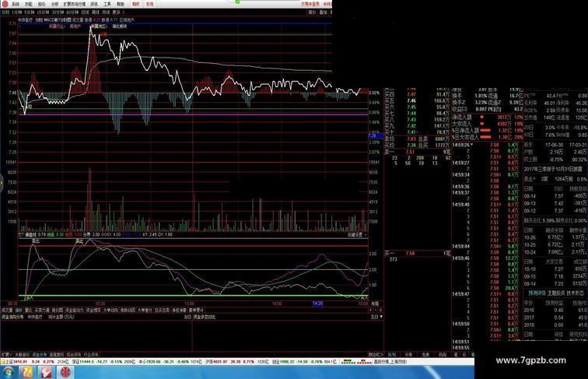Open the 工具 menu

(x=107, y=4)
